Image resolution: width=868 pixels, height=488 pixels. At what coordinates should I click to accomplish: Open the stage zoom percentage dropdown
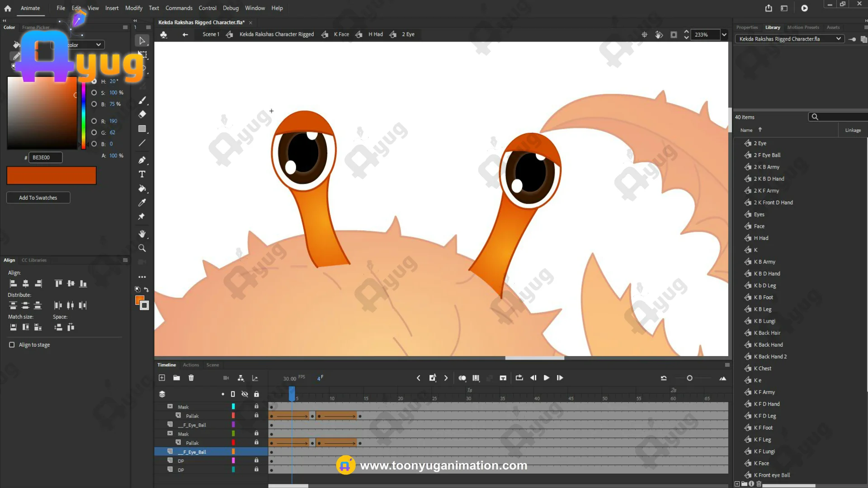click(724, 35)
